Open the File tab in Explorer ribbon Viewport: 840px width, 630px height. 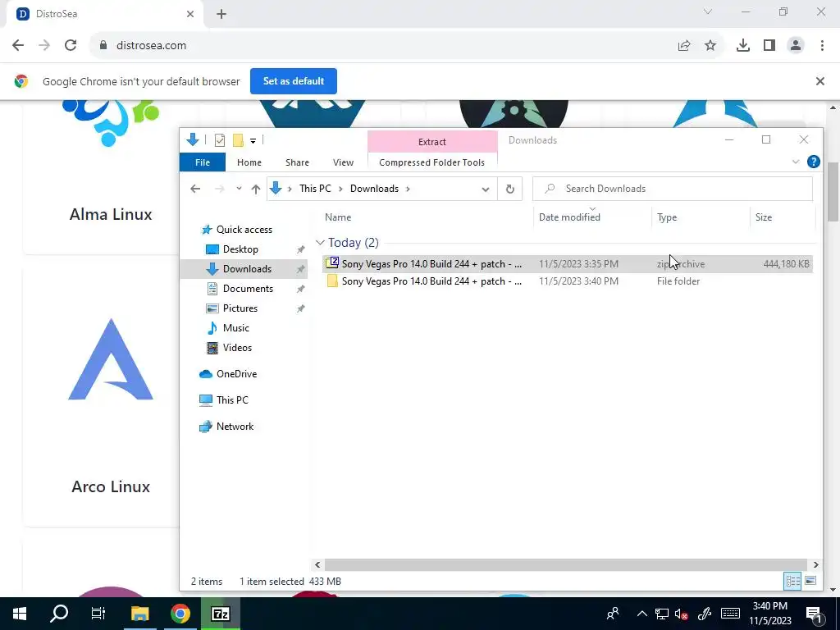coord(203,162)
